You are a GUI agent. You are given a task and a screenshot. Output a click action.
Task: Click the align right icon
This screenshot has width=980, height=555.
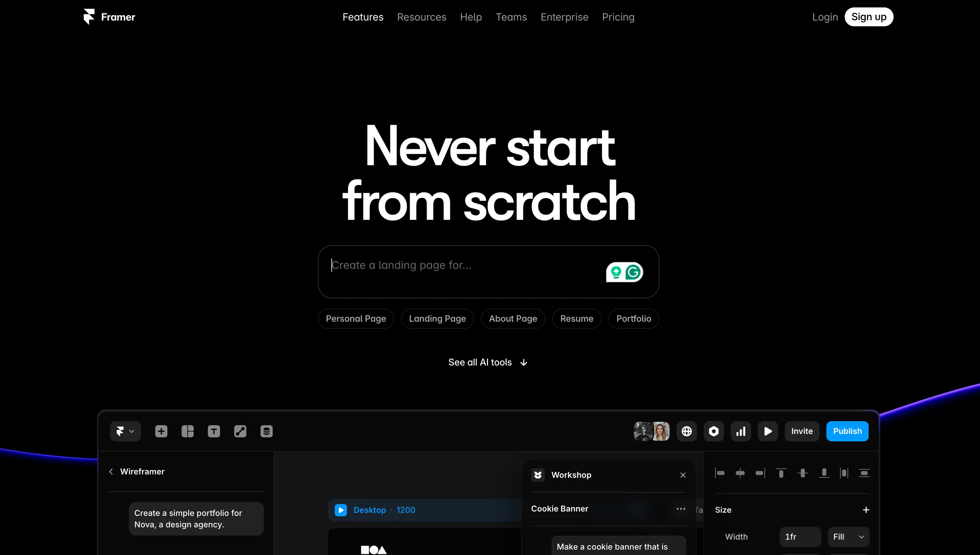(x=760, y=473)
